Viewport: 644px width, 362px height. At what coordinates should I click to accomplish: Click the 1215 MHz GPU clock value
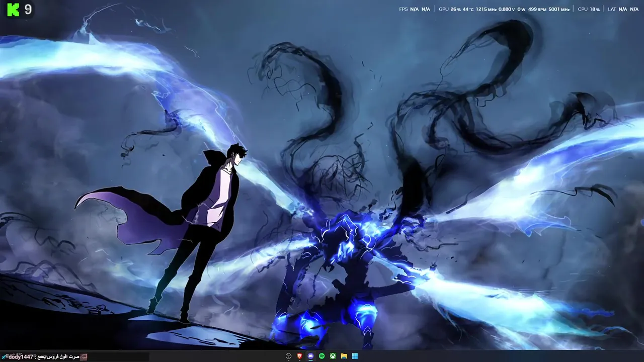tap(486, 9)
